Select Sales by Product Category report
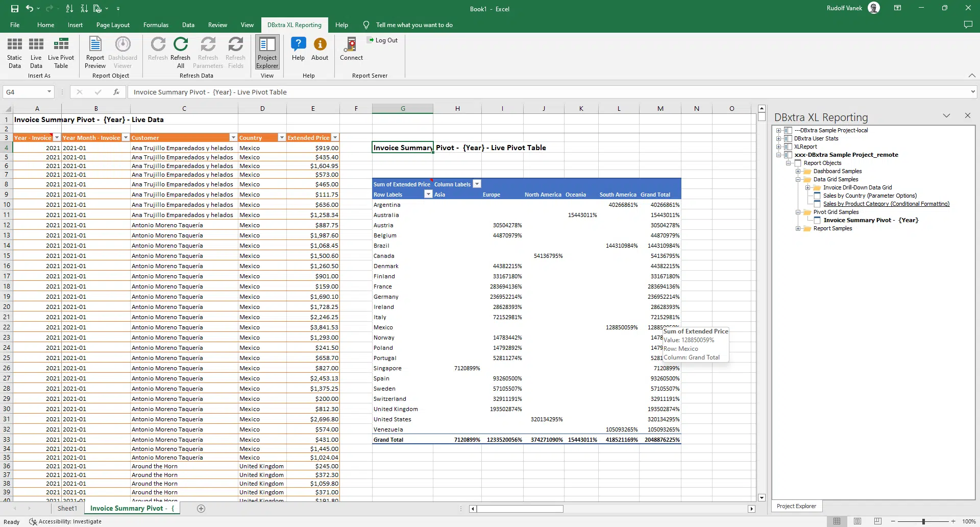Image resolution: width=980 pixels, height=527 pixels. tap(886, 204)
